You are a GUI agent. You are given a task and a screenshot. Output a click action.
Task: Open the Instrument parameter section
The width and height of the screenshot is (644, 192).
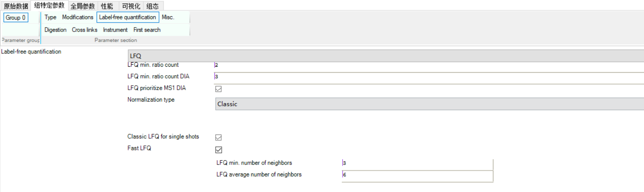click(x=115, y=30)
